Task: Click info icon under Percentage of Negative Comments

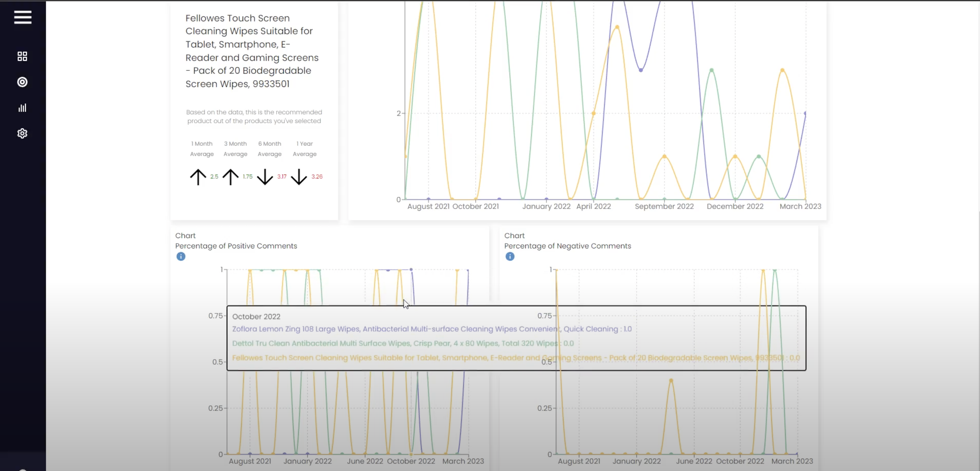Action: (x=510, y=257)
